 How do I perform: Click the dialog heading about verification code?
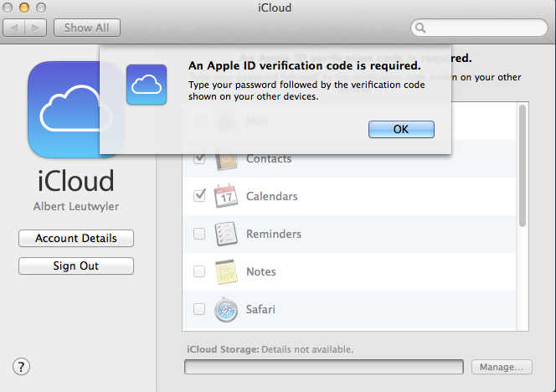click(x=304, y=65)
